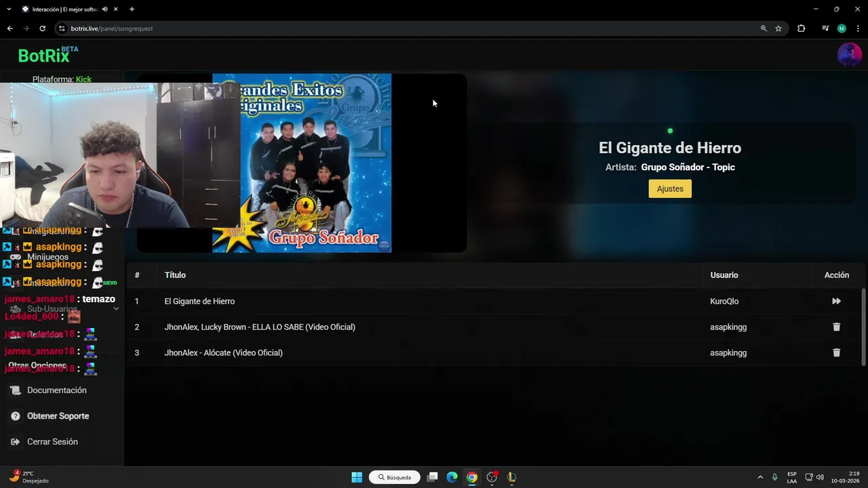Launch Microsoft Edge from taskbar
Image resolution: width=868 pixels, height=488 pixels.
[x=452, y=477]
